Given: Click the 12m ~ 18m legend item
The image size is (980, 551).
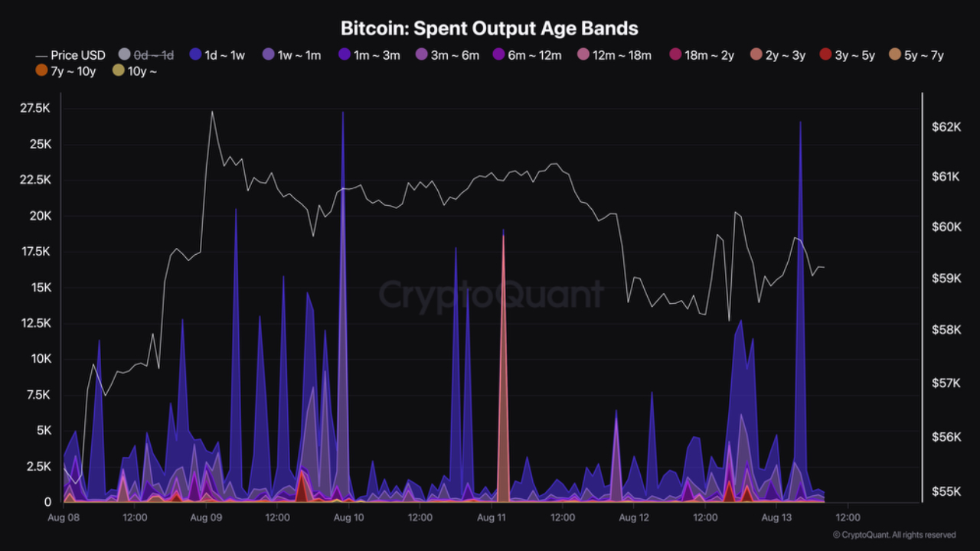Looking at the screenshot, I should pyautogui.click(x=614, y=55).
